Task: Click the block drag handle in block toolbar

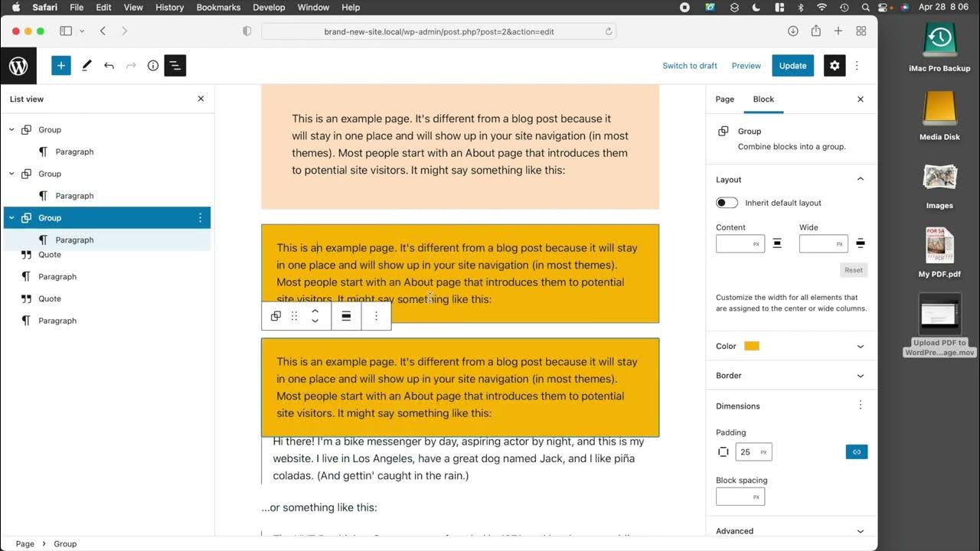Action: [294, 316]
